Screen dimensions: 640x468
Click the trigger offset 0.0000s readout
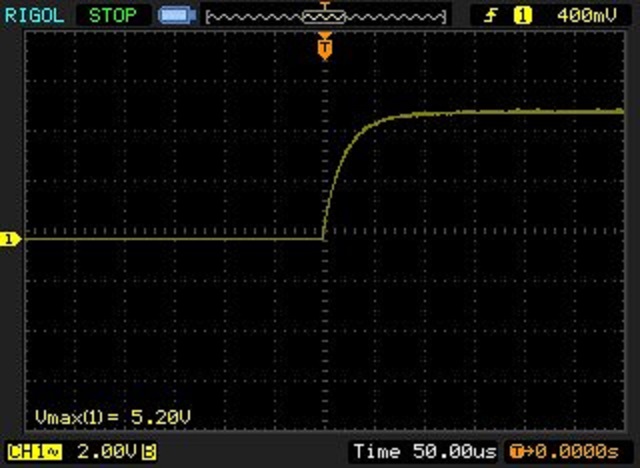tap(564, 452)
